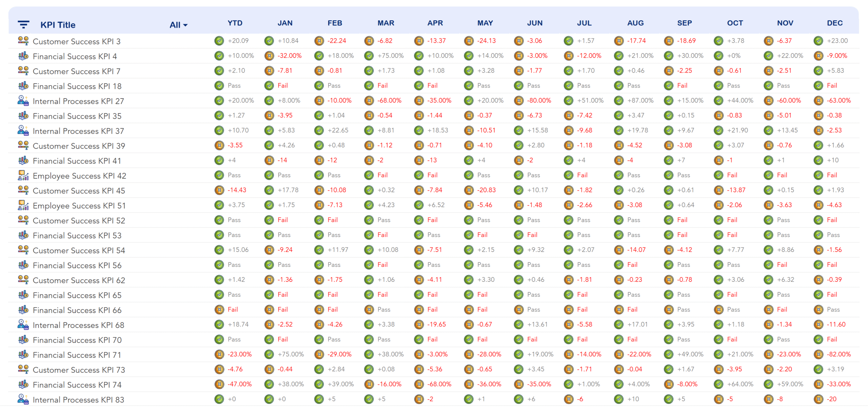The width and height of the screenshot is (868, 408).
Task: Open Customer Success KPI 39 details
Action: [x=79, y=146]
